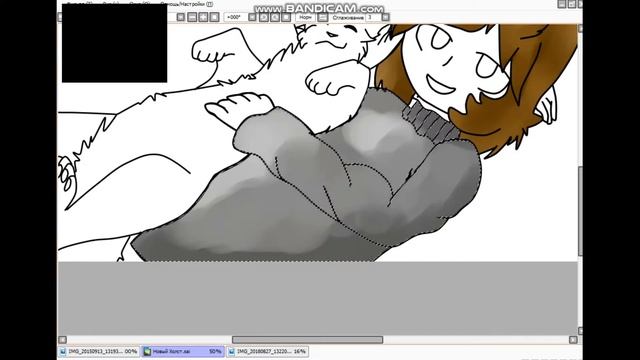Click the vertical scrollbar down arrow
Viewport: 640px width, 360px height.
580,330
